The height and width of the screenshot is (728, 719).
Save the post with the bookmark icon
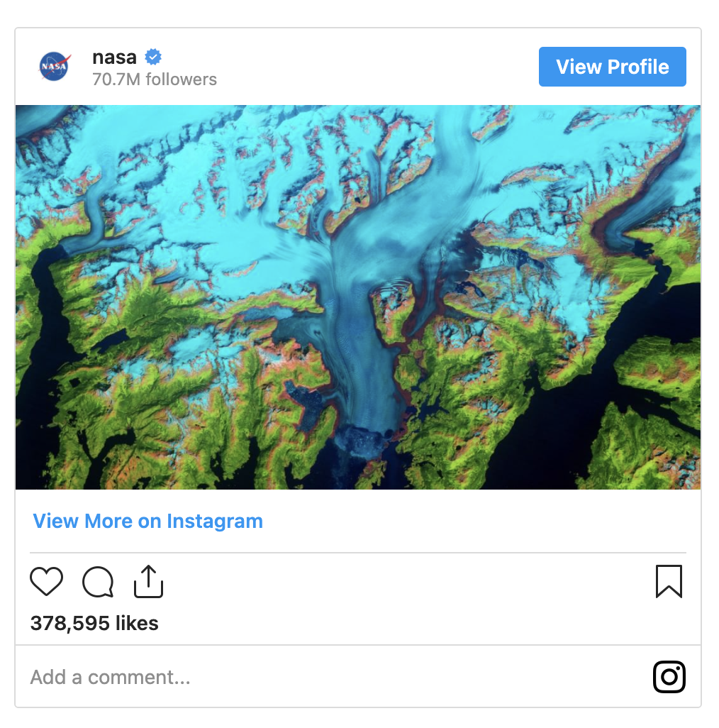(x=669, y=581)
